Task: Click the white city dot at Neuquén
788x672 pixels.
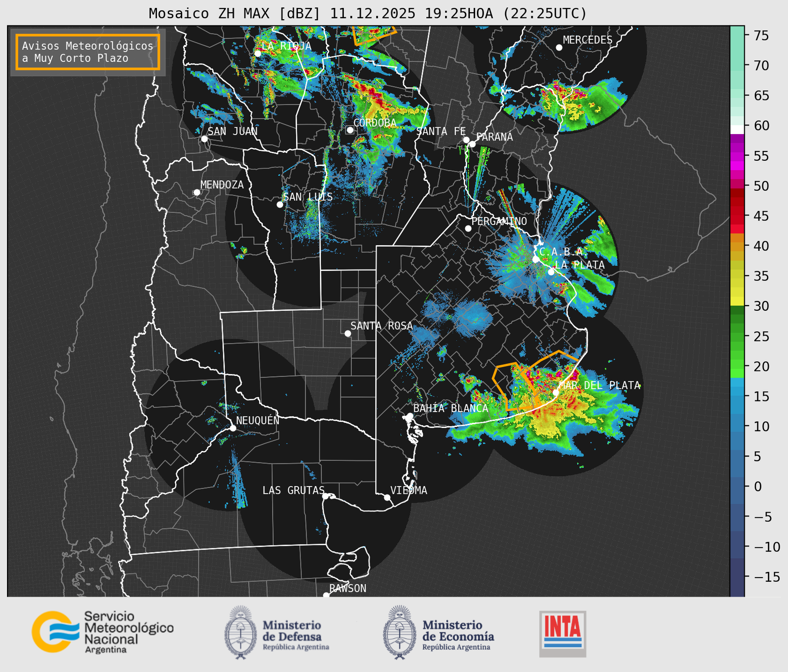Action: click(233, 428)
